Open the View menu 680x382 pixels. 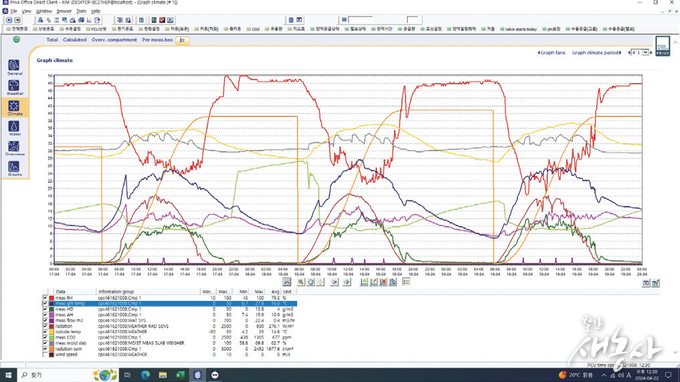pos(26,11)
